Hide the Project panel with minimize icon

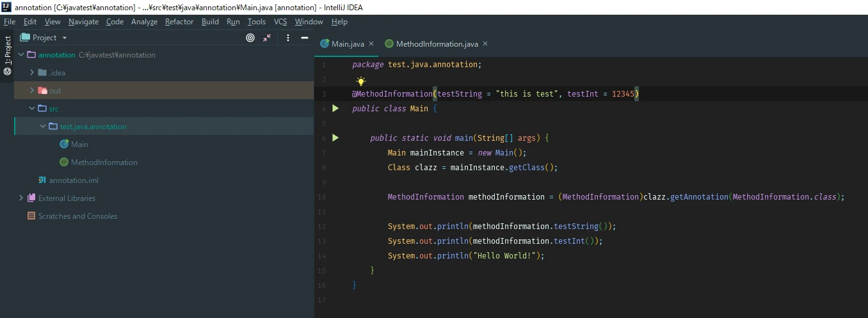click(x=305, y=38)
